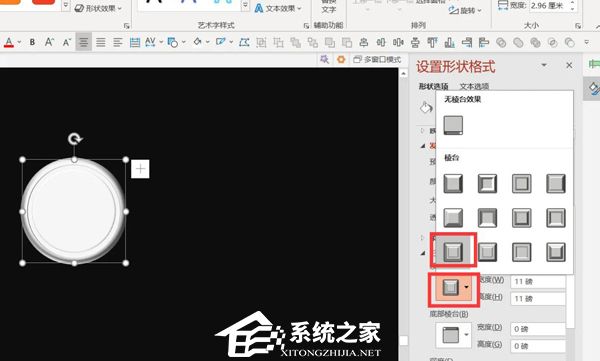Select fourth bevel preset in first 棱台 row
This screenshot has width=600, height=361.
tap(556, 183)
